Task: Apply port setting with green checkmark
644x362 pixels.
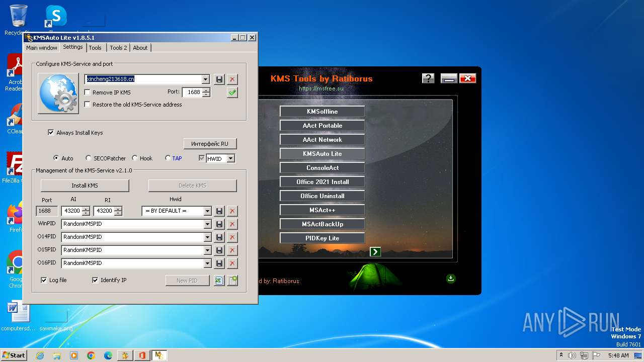Action: click(232, 93)
